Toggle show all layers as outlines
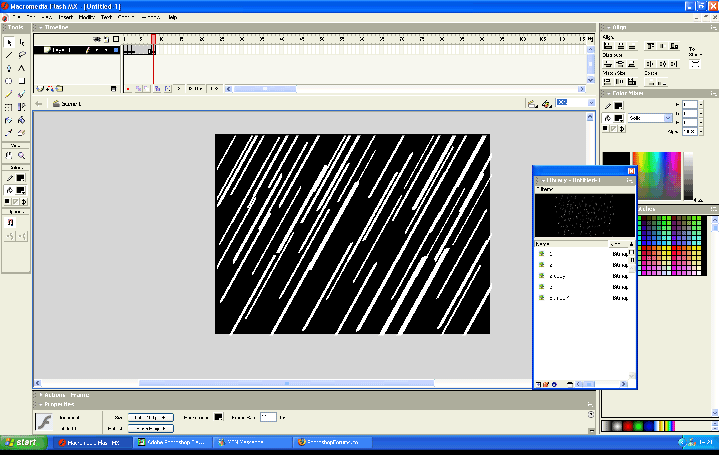The width and height of the screenshot is (719, 455). (116, 39)
